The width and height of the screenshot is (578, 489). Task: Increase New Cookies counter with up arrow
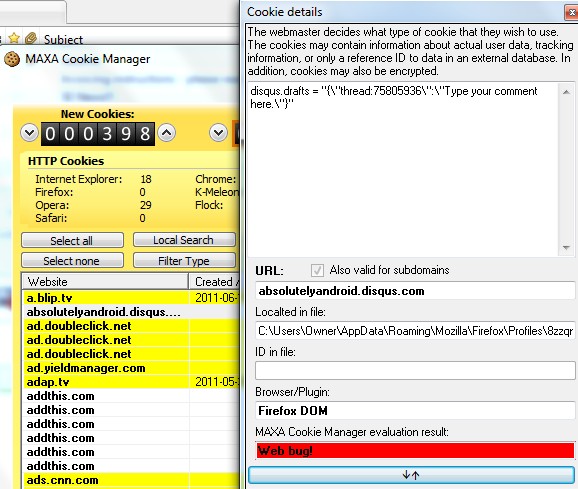click(x=167, y=133)
